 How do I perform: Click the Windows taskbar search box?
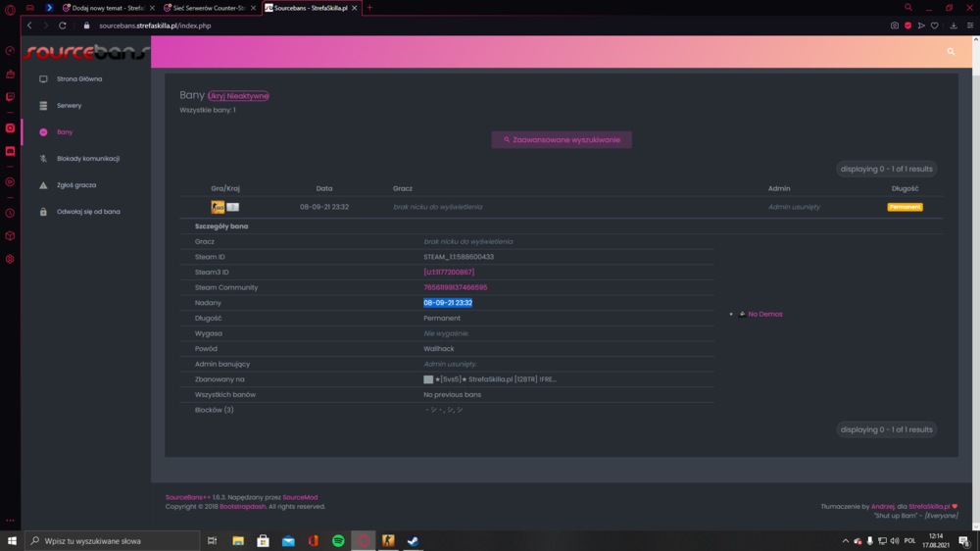click(x=113, y=541)
